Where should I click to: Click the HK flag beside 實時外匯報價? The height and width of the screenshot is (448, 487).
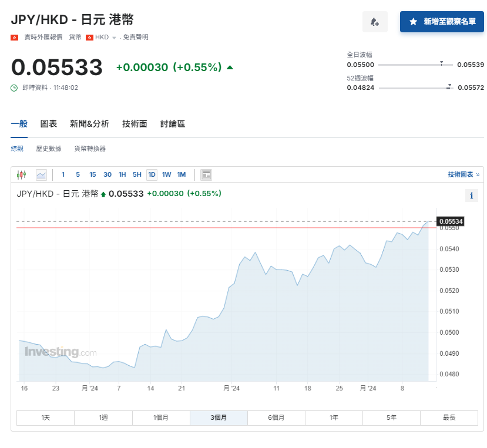(x=14, y=36)
